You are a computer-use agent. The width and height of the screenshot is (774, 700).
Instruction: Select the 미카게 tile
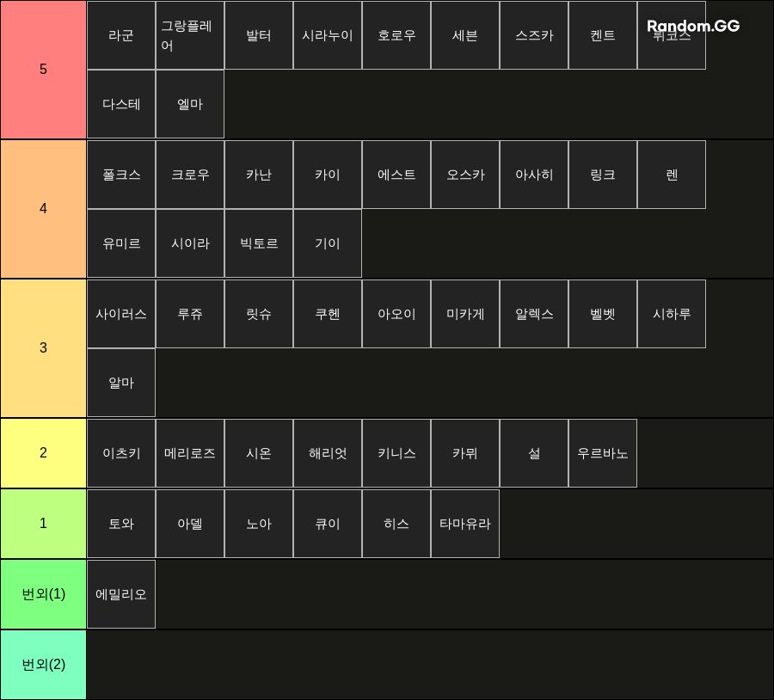click(465, 314)
